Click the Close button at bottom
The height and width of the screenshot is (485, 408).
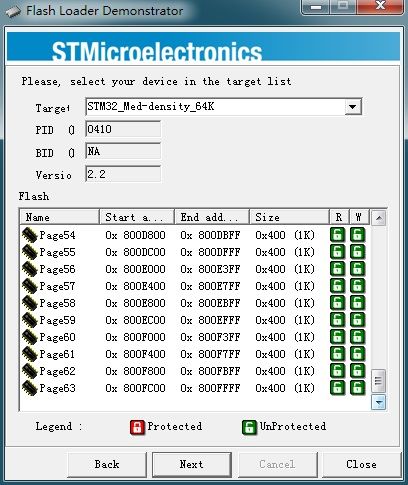(361, 464)
